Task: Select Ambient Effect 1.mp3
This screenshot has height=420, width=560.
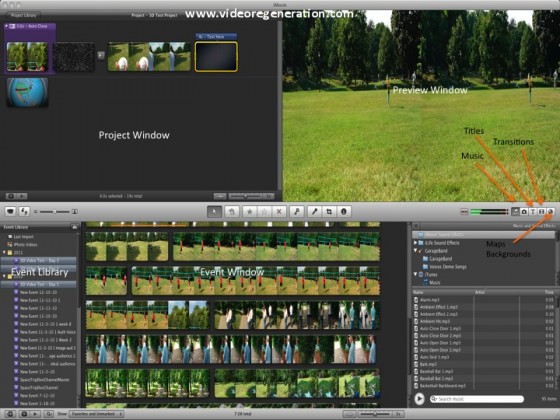Action: coord(483,307)
